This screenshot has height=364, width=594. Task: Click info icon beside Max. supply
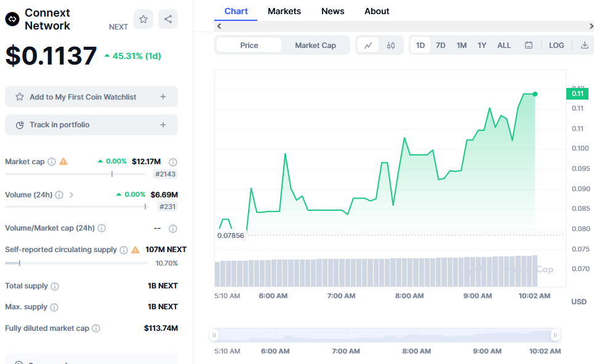tap(54, 307)
